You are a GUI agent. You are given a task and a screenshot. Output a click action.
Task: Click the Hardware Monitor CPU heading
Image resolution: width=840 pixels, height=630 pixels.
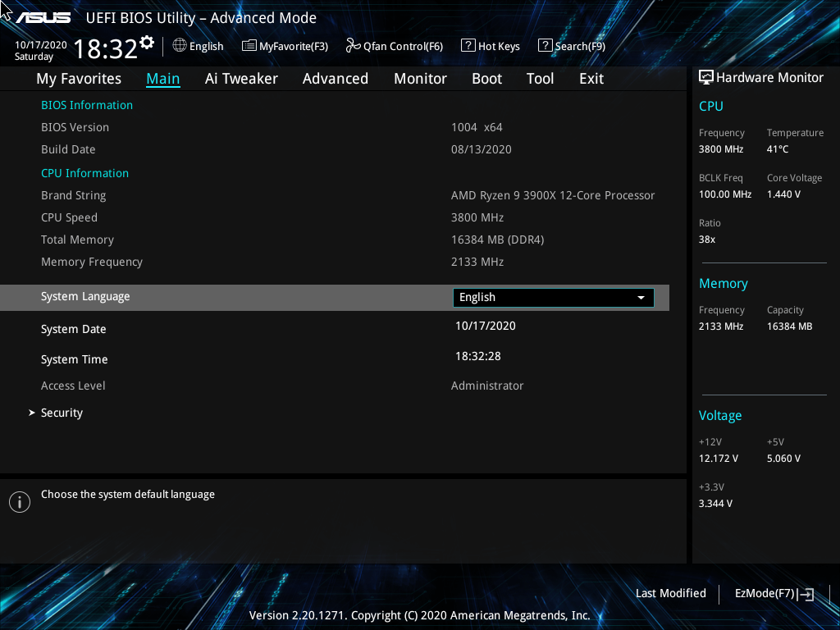click(x=711, y=106)
